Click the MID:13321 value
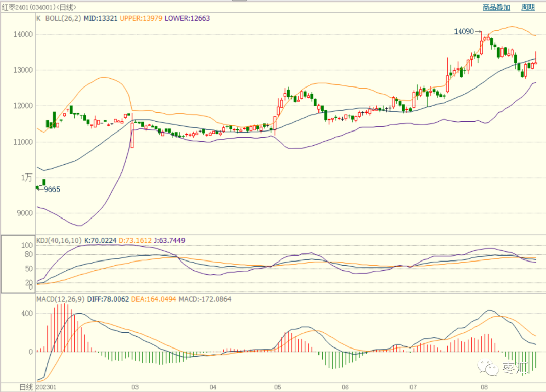546x392 pixels. [101, 18]
